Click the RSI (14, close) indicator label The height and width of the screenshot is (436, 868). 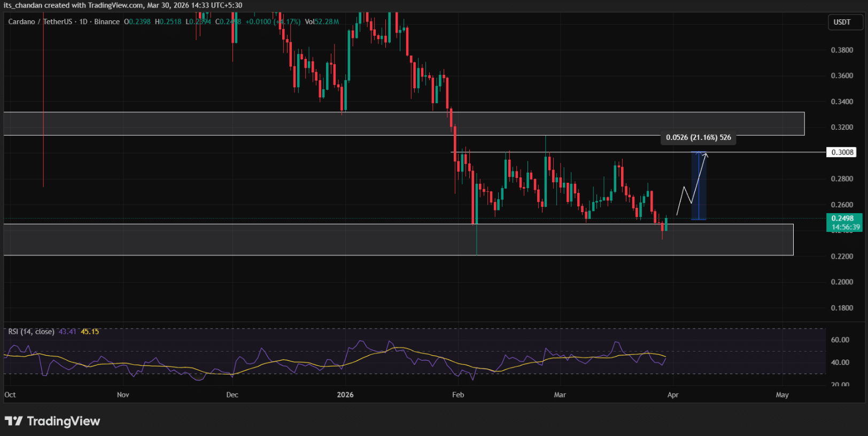pos(31,332)
